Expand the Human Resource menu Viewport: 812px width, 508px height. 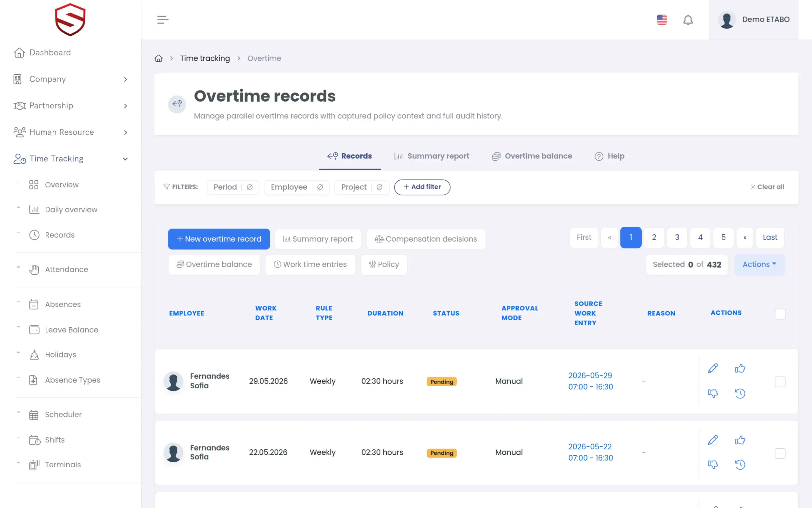coord(70,132)
